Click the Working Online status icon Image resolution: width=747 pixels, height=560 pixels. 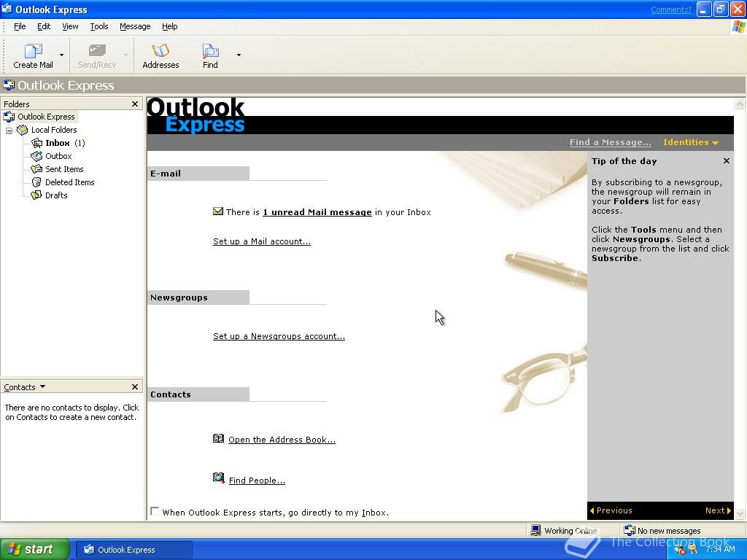[536, 530]
